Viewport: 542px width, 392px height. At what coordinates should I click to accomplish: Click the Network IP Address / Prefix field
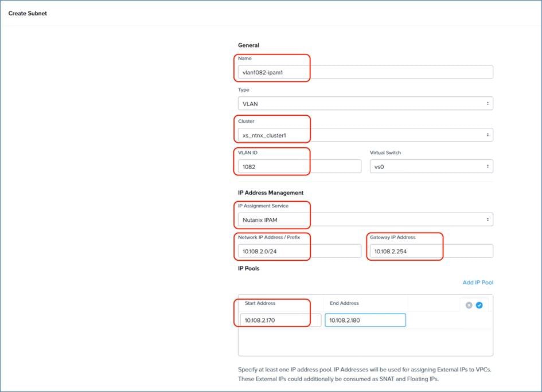coord(299,251)
